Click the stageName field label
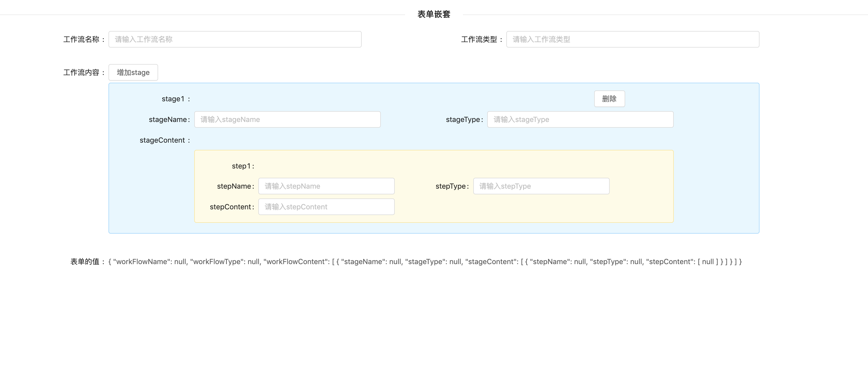The height and width of the screenshot is (368, 868). click(x=168, y=120)
